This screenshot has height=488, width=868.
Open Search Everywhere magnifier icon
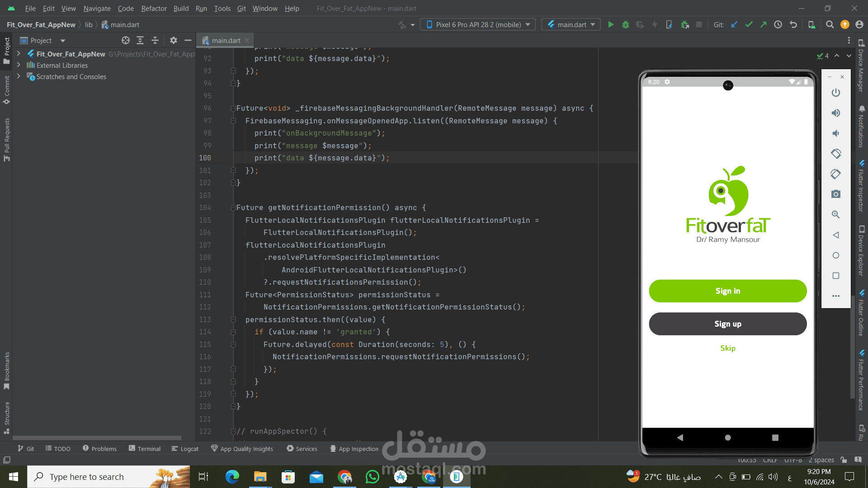pyautogui.click(x=830, y=25)
